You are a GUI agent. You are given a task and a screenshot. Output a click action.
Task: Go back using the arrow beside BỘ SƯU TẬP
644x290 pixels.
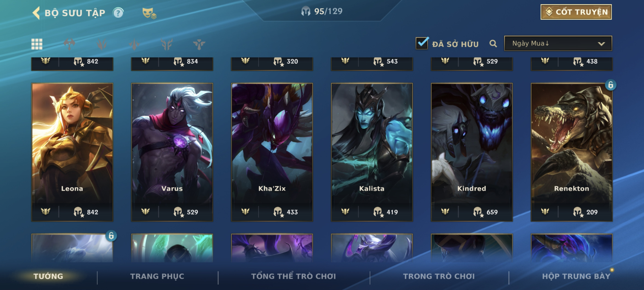pyautogui.click(x=36, y=13)
